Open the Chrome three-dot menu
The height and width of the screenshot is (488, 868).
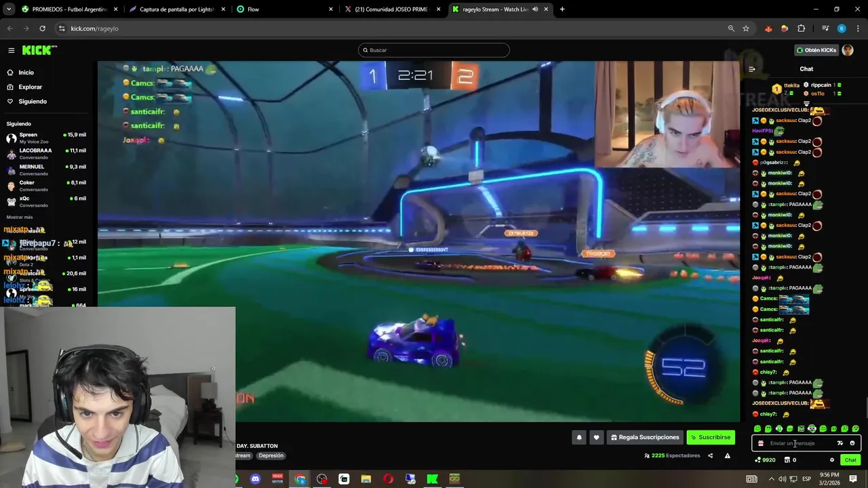point(859,28)
